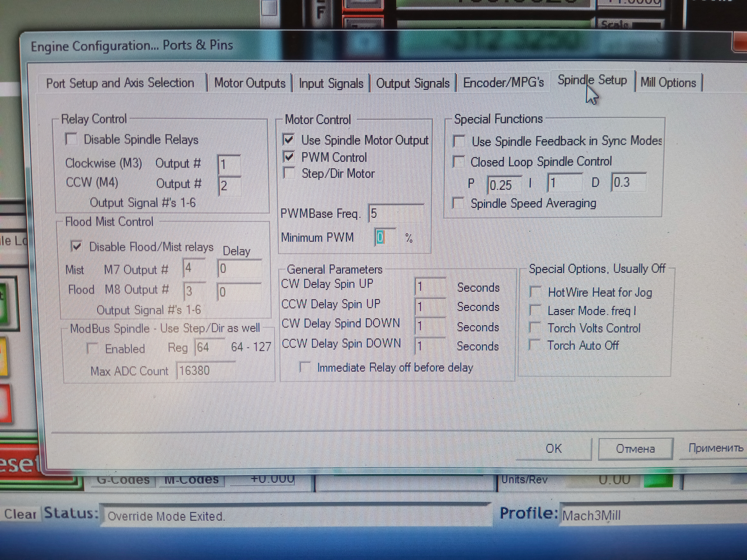Go to Port Setup and Axis Selection tab
This screenshot has height=560, width=747.
[120, 83]
